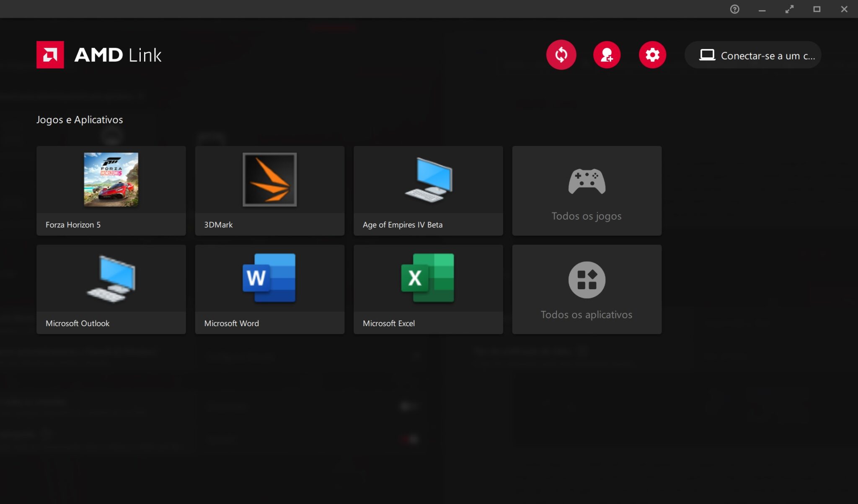The width and height of the screenshot is (858, 504).
Task: Click the red refresh sync icon
Action: 561,55
